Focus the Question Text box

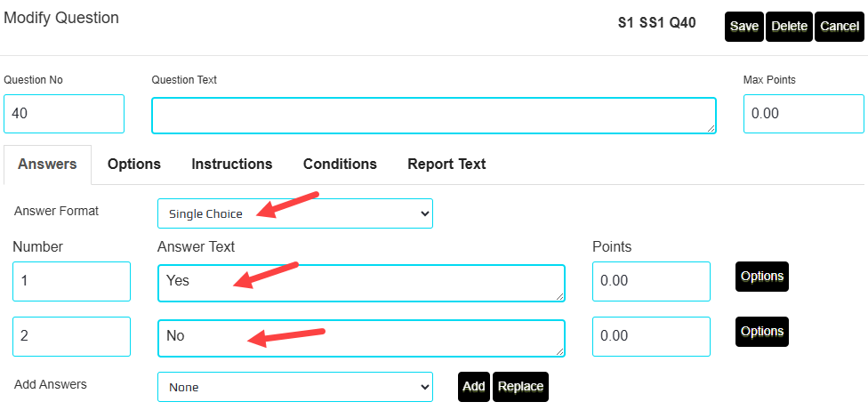coord(433,116)
